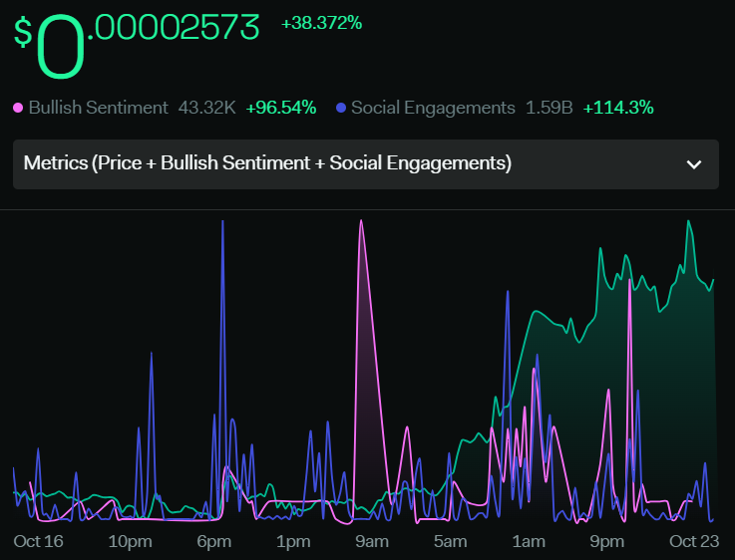Click the green price peak near Oct 23

pos(688,222)
